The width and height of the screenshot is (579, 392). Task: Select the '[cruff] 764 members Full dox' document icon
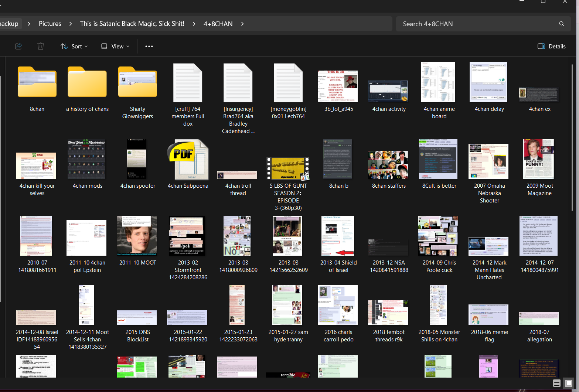(x=188, y=82)
